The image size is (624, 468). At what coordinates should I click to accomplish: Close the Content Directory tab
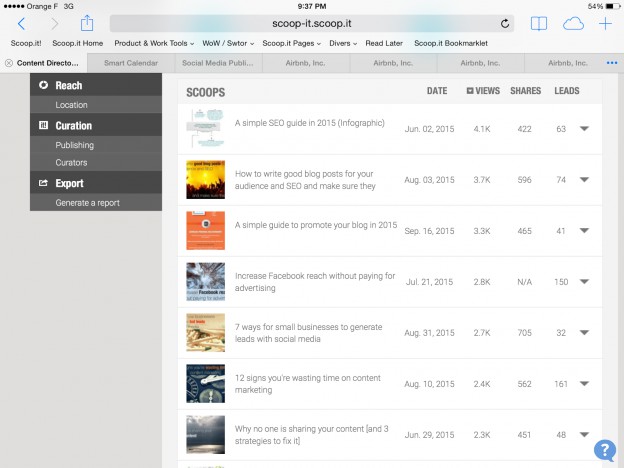[x=9, y=63]
